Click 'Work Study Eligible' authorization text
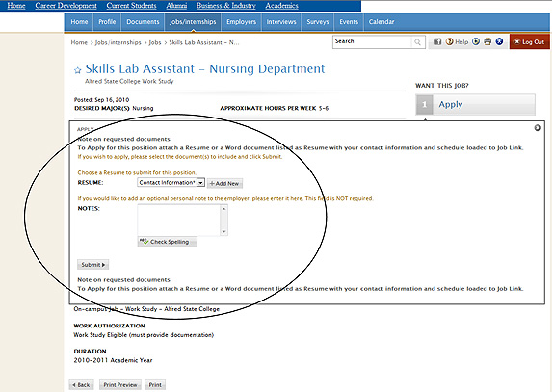The image size is (552, 392). (144, 335)
